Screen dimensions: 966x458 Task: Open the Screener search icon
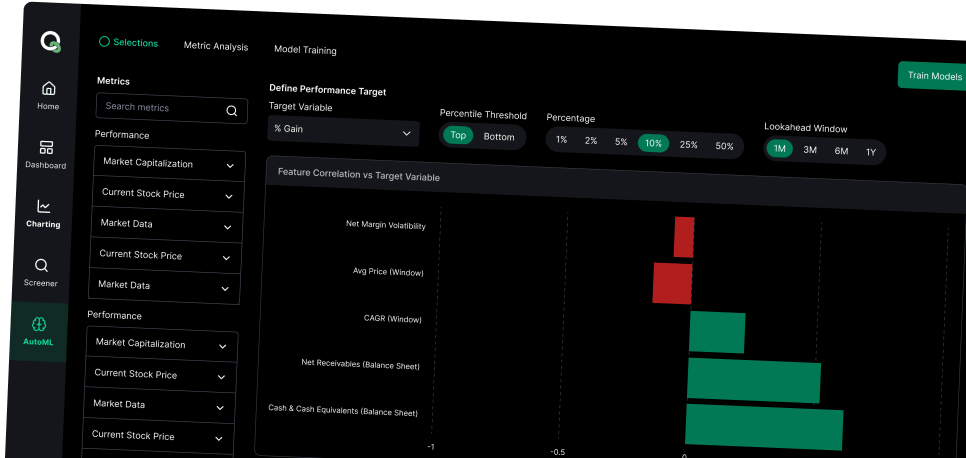tap(41, 265)
